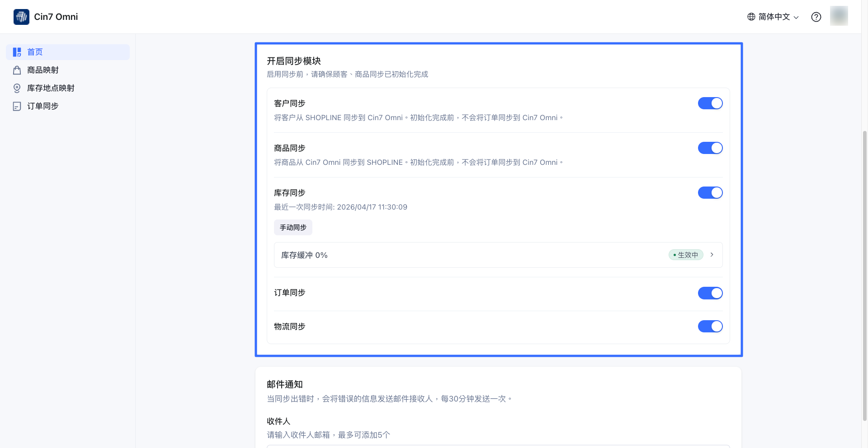
Task: Click the 首页 dashboard icon in sidebar
Action: coord(17,52)
